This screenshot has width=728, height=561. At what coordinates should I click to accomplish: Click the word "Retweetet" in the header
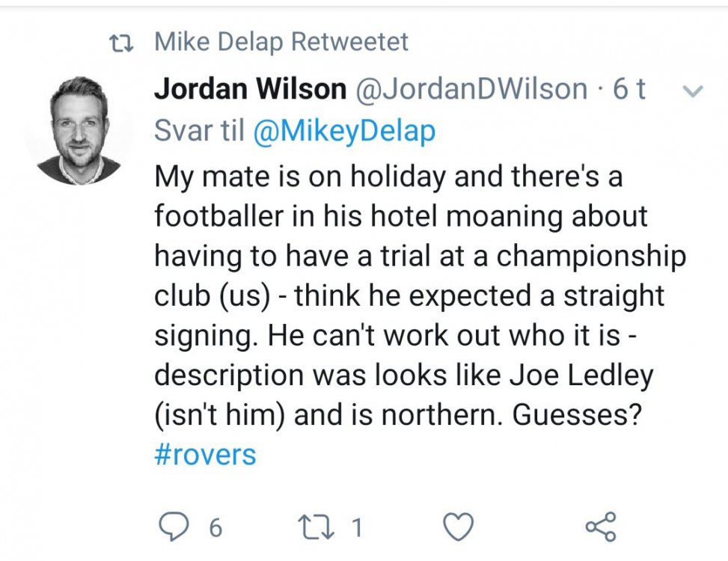[349, 42]
